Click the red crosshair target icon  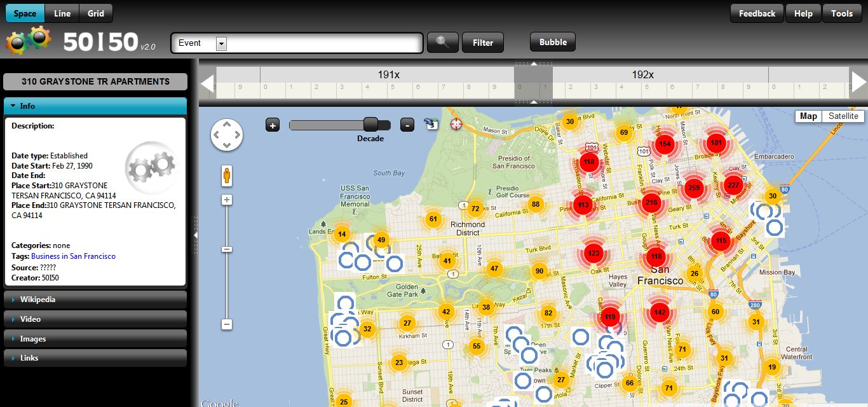coord(456,124)
